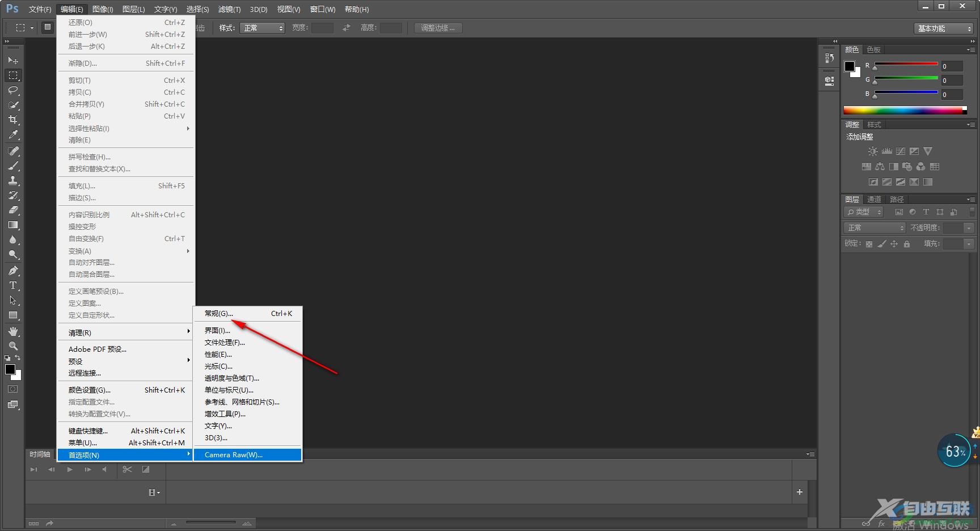Image resolution: width=980 pixels, height=531 pixels.
Task: Open 常规(G)... preferences
Action: (248, 313)
